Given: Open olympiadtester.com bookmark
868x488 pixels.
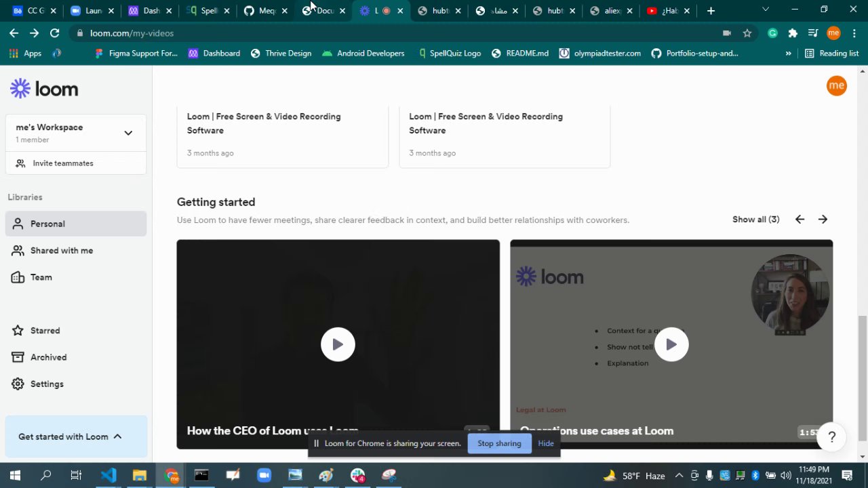Looking at the screenshot, I should coord(599,53).
